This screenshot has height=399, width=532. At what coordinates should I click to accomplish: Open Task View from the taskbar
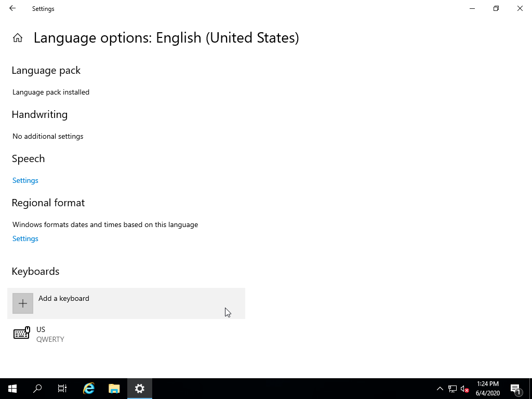point(62,389)
